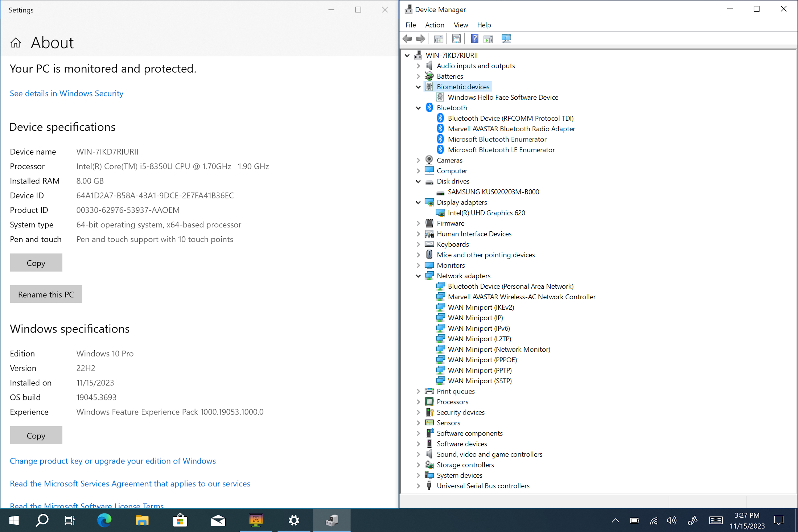The width and height of the screenshot is (798, 532).
Task: Open taskbar Search
Action: pyautogui.click(x=42, y=521)
